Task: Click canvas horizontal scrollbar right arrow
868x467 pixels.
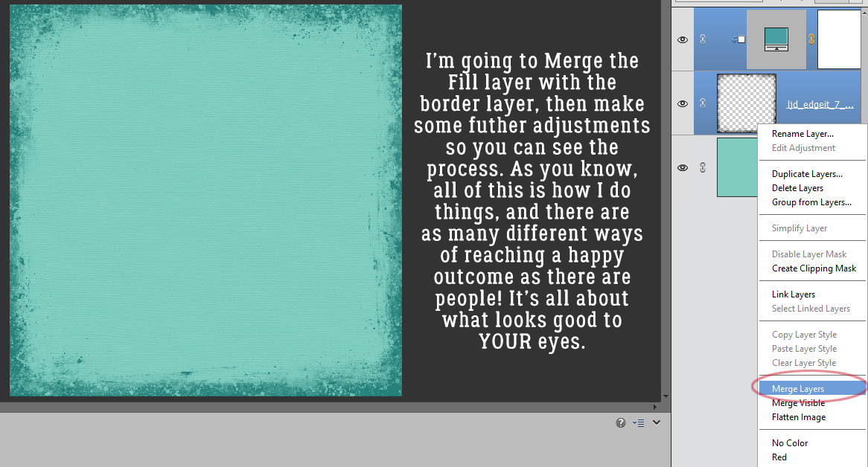Action: 655,407
